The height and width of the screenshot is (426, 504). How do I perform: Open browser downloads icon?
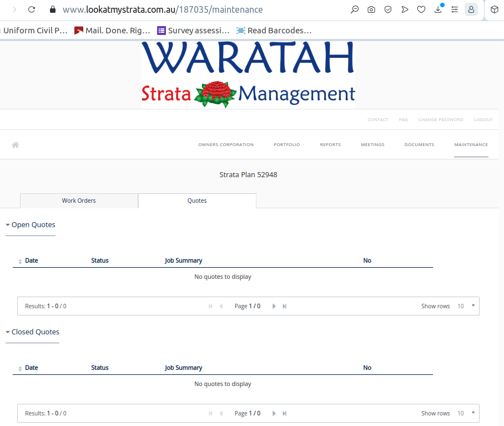point(438,9)
